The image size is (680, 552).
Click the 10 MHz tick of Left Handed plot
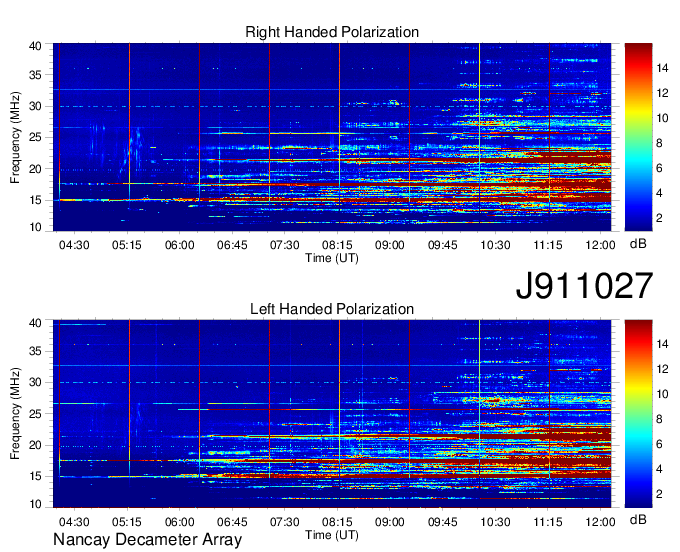(35, 504)
